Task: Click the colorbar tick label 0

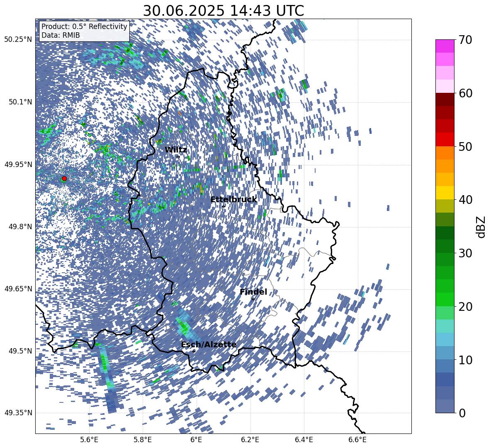Action: coord(462,413)
